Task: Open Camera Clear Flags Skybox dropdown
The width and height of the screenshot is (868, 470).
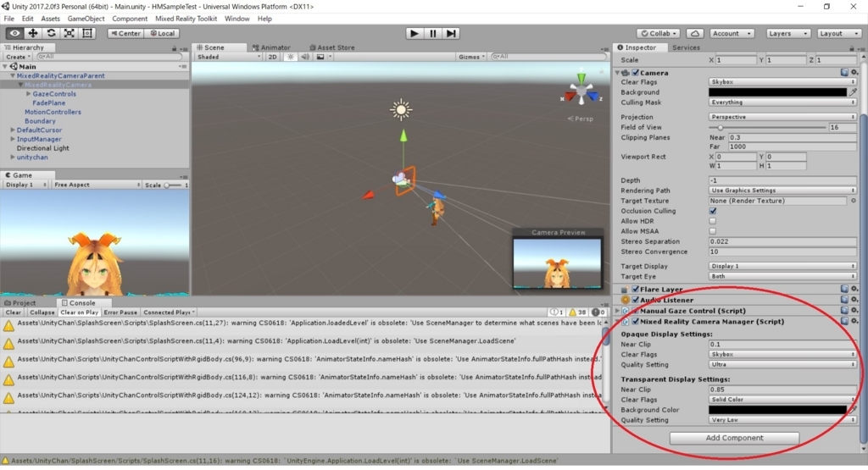Action: [x=782, y=82]
